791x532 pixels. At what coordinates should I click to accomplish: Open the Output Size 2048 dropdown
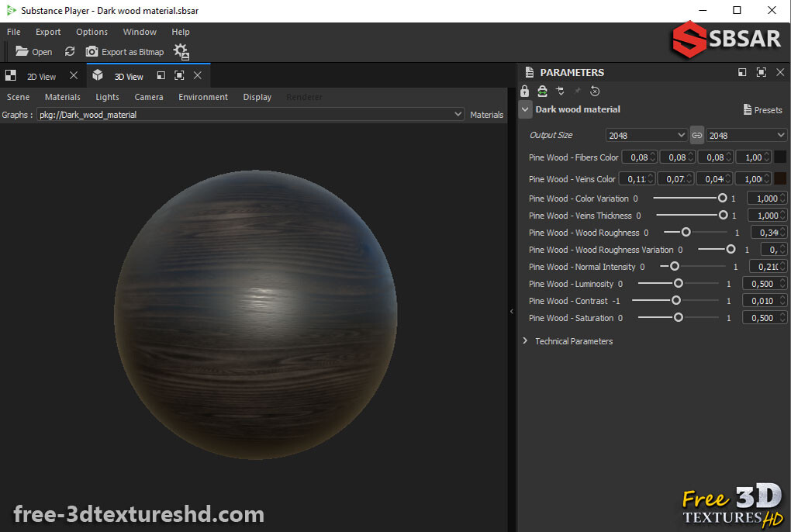point(646,135)
